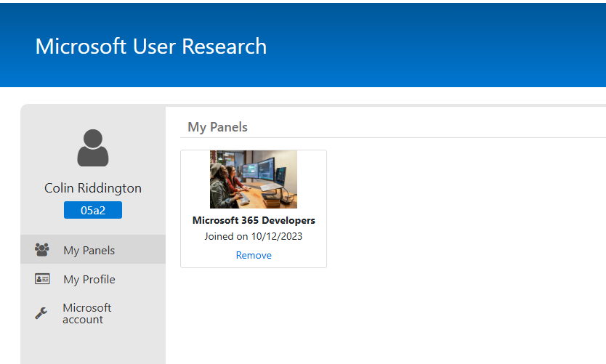Click the My Profile ID card icon
This screenshot has height=364, width=606.
(x=42, y=278)
